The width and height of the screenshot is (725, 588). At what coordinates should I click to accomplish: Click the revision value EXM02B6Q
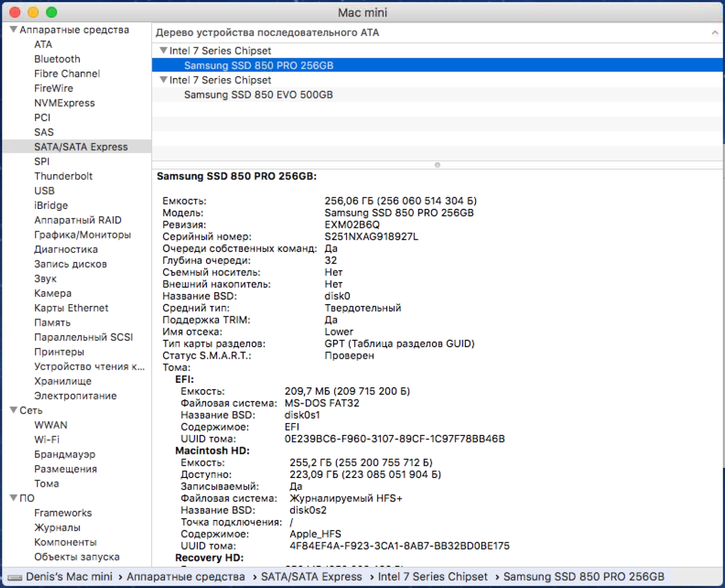352,225
